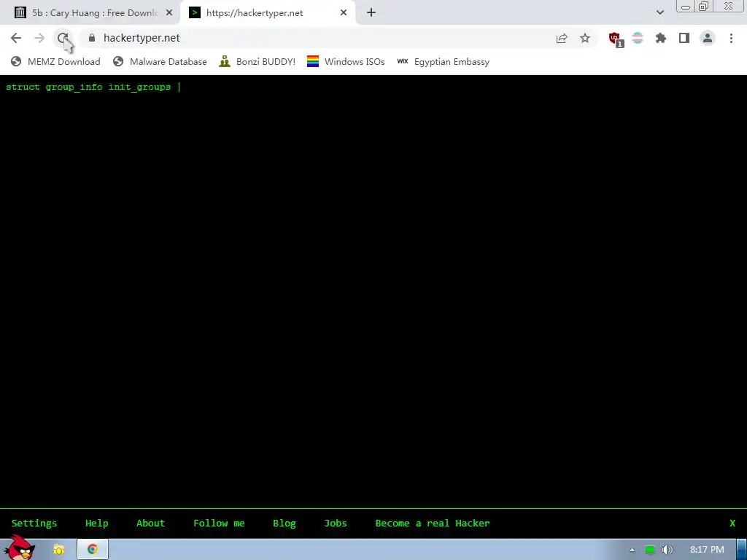Open Help in the footer menu
The height and width of the screenshot is (560, 747).
[97, 523]
